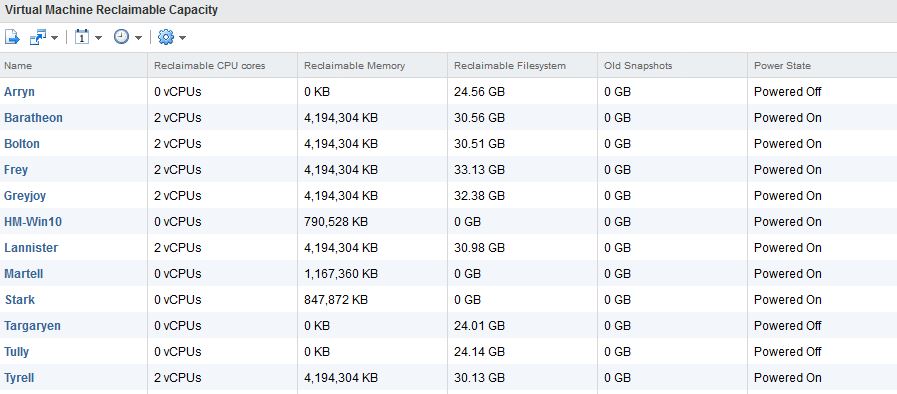Viewport: 897px width, 394px height.
Task: Open dropdown arrow next to calendar icon
Action: pyautogui.click(x=98, y=38)
